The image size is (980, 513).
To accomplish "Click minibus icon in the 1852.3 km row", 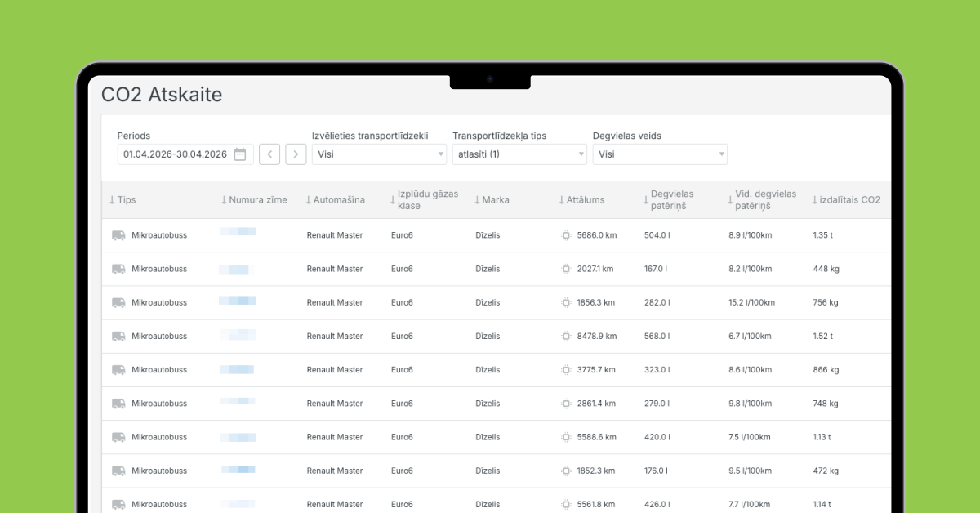I will coord(118,471).
